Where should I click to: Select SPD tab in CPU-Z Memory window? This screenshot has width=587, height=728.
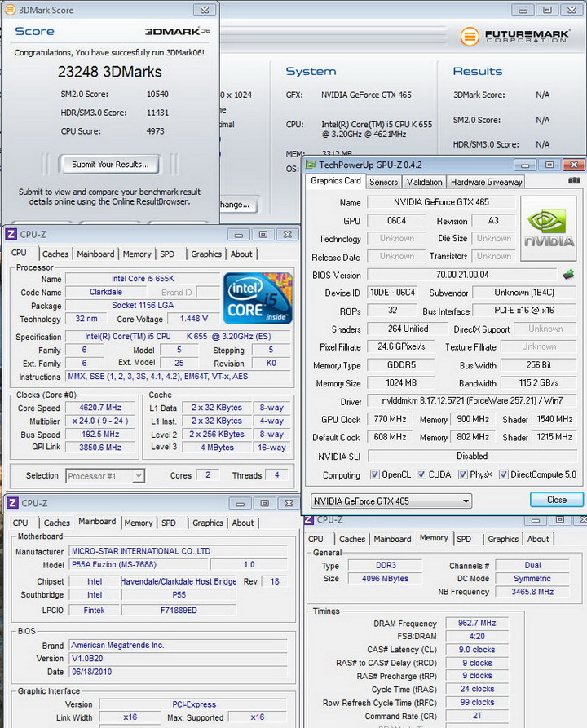pos(464,539)
